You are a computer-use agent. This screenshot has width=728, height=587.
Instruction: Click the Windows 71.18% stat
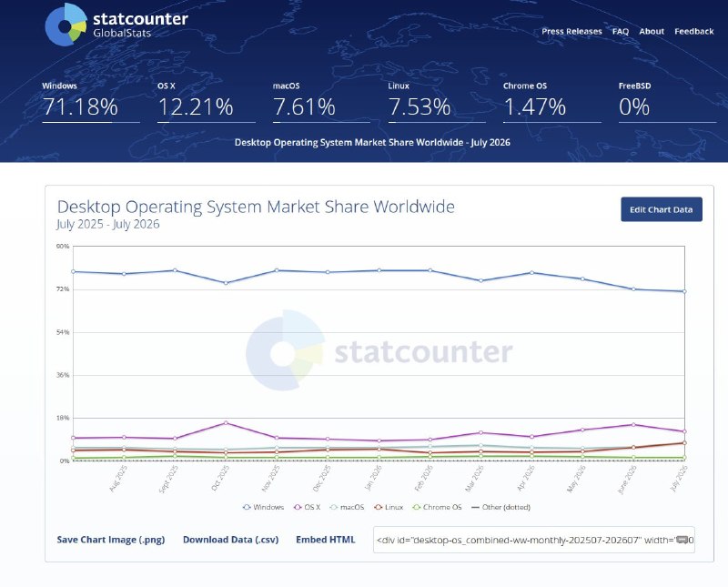point(90,102)
